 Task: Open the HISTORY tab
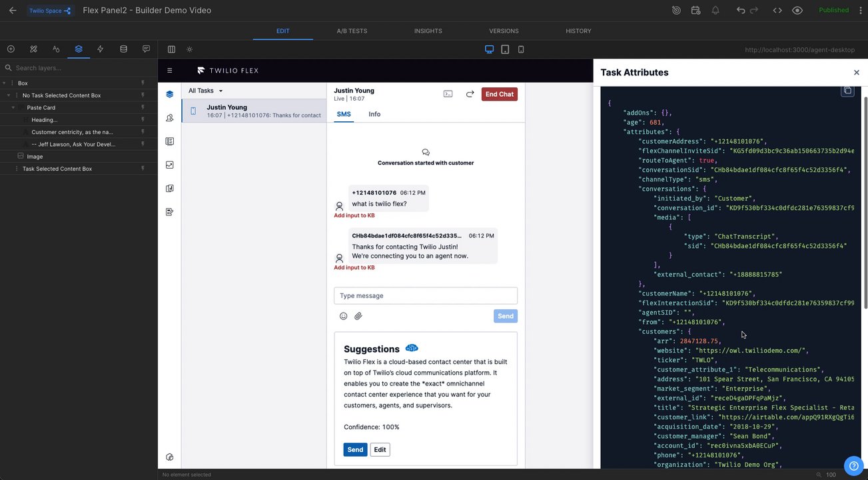[x=578, y=31]
